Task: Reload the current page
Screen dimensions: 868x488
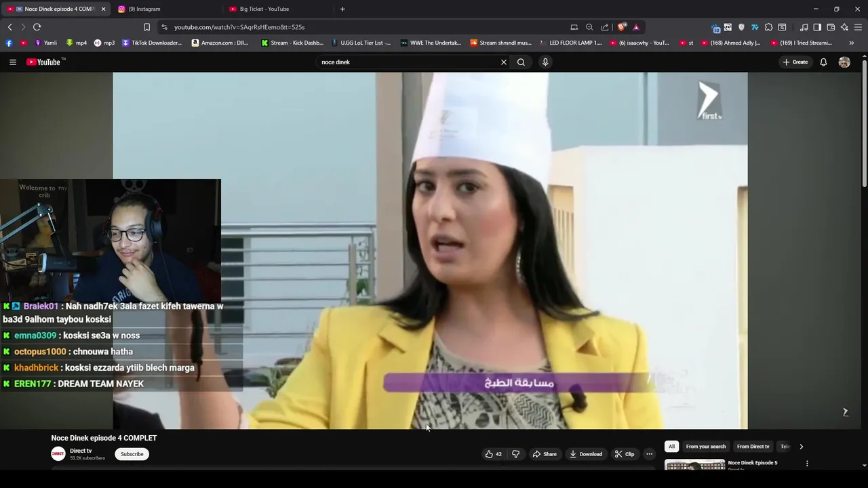Action: tap(37, 27)
